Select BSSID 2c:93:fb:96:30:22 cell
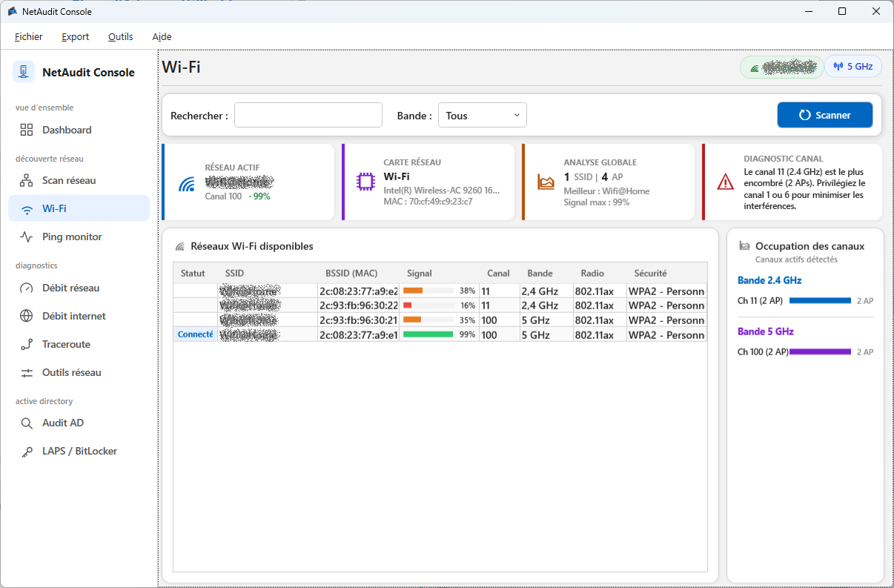 pos(359,305)
